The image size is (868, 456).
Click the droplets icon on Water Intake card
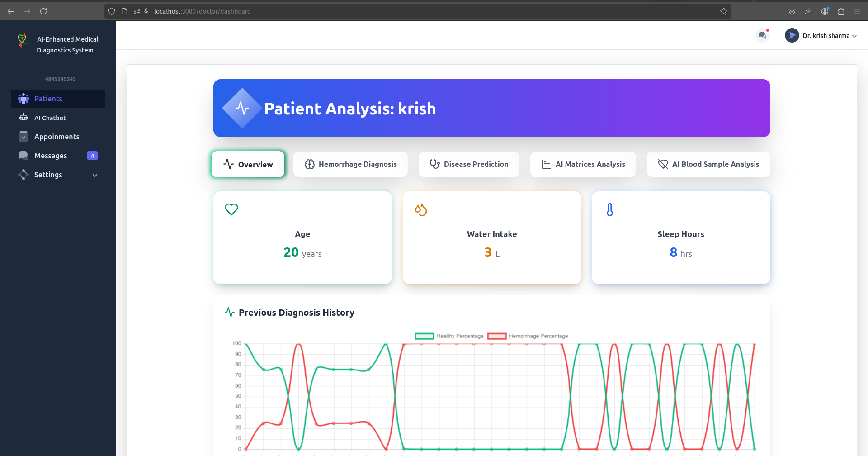point(421,209)
